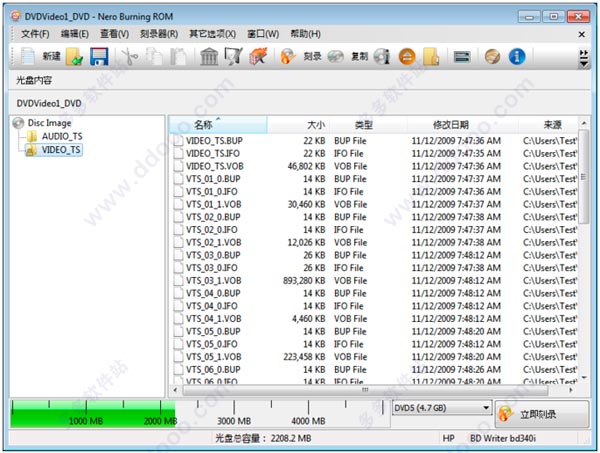
Task: Click the green disc capacity bar
Action: (x=93, y=414)
